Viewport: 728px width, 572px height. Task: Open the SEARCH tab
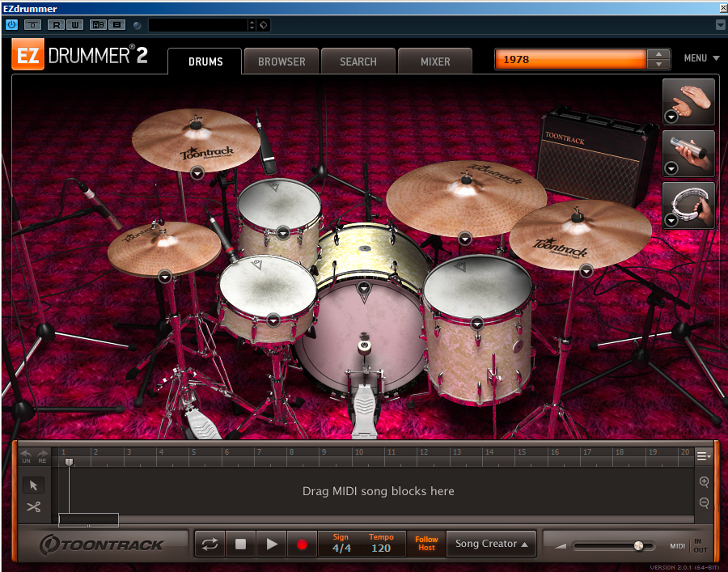[x=358, y=61]
